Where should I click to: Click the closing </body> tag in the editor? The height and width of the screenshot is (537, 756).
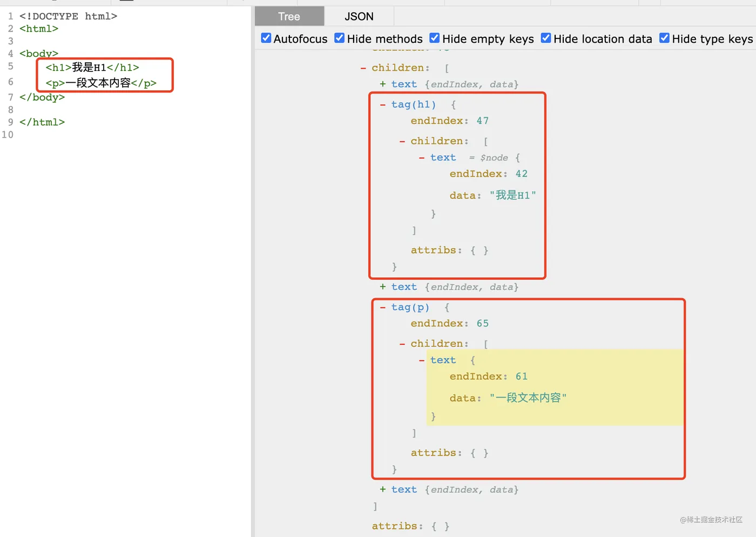(42, 97)
